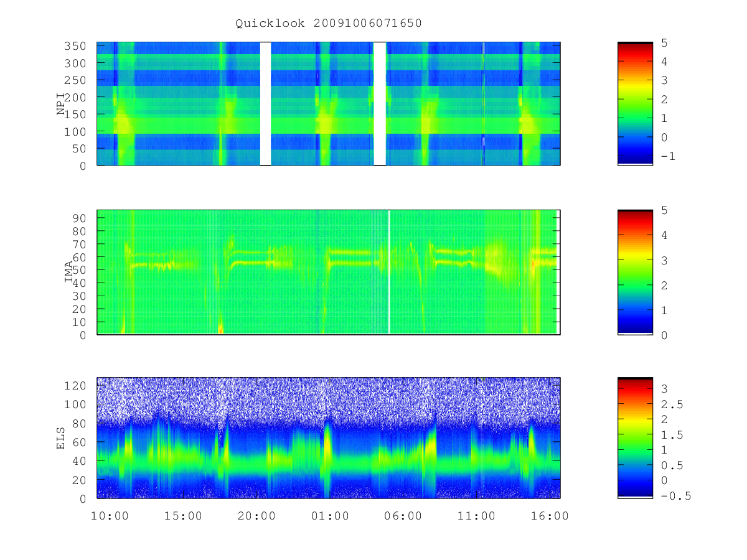Click the 15:00 time tick label
This screenshot has width=747, height=560.
click(x=182, y=516)
